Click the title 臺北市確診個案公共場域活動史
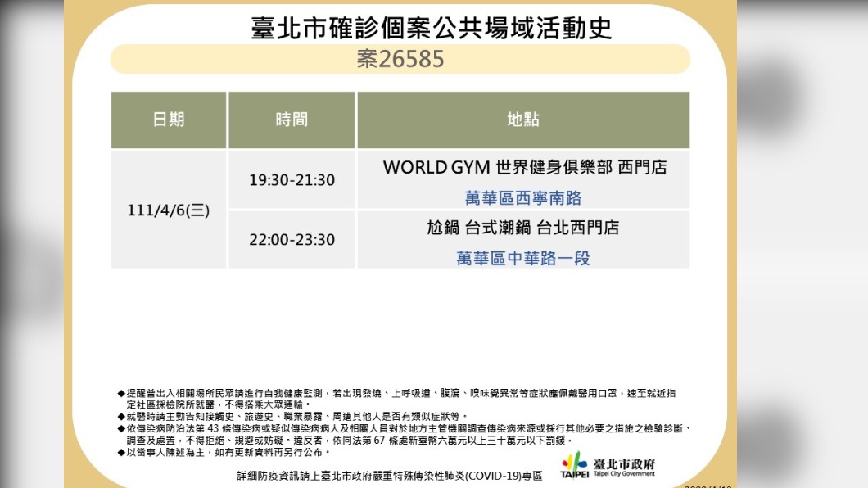 (432, 28)
